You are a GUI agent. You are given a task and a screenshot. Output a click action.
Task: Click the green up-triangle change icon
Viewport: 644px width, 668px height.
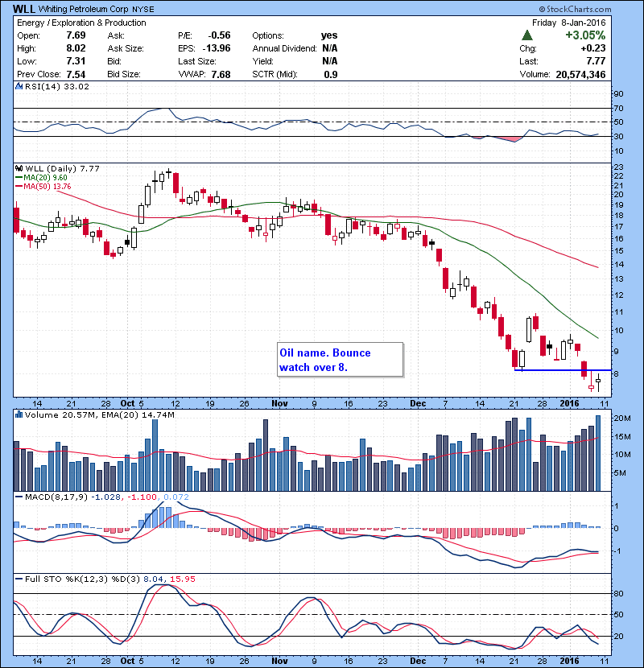tap(527, 35)
